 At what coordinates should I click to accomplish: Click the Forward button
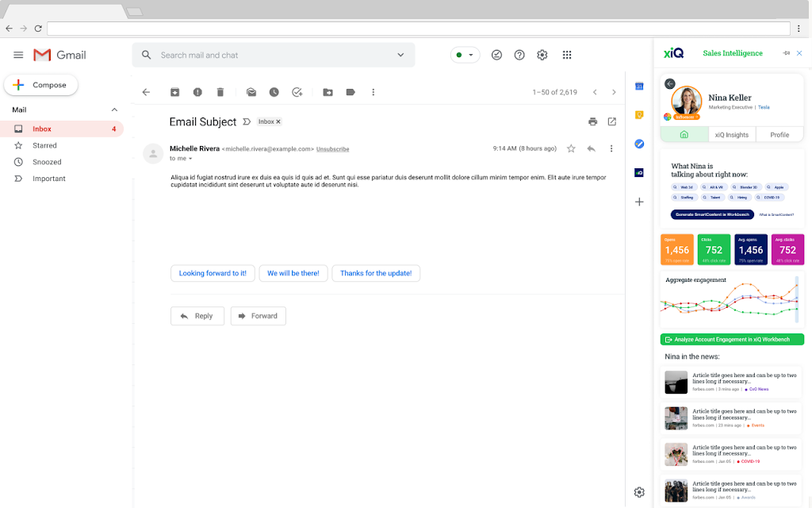click(x=259, y=316)
